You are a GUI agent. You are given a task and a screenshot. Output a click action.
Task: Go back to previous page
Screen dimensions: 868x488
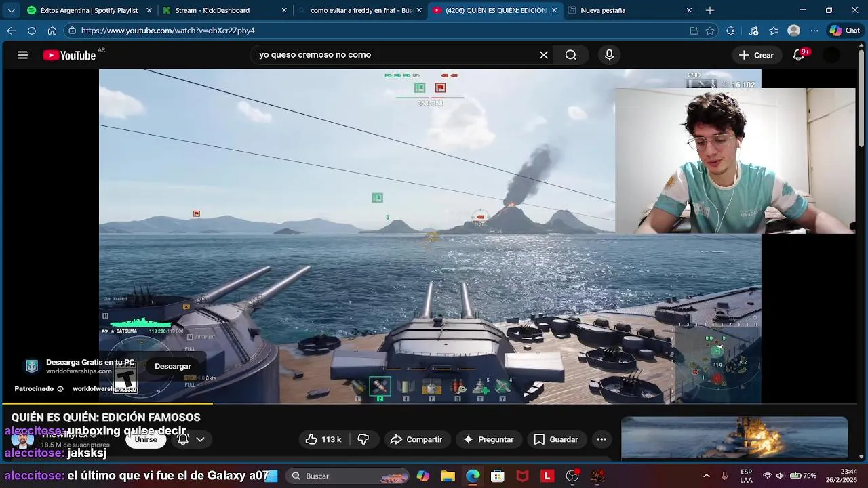point(11,30)
